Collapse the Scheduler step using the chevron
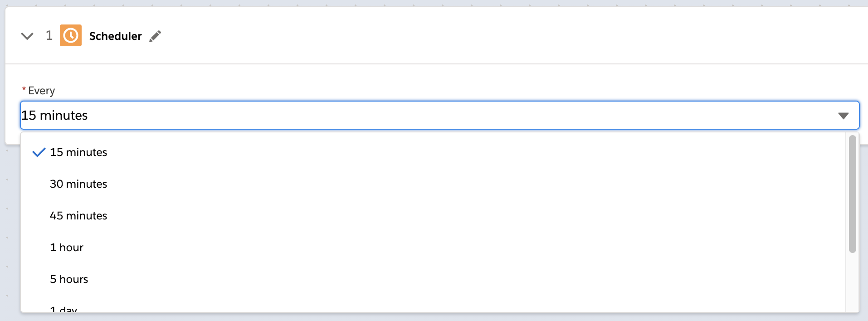 (27, 36)
